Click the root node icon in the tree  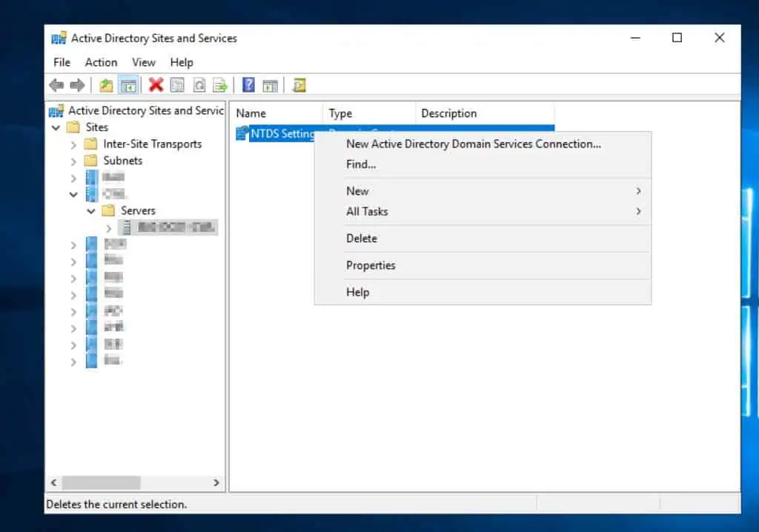pos(56,111)
